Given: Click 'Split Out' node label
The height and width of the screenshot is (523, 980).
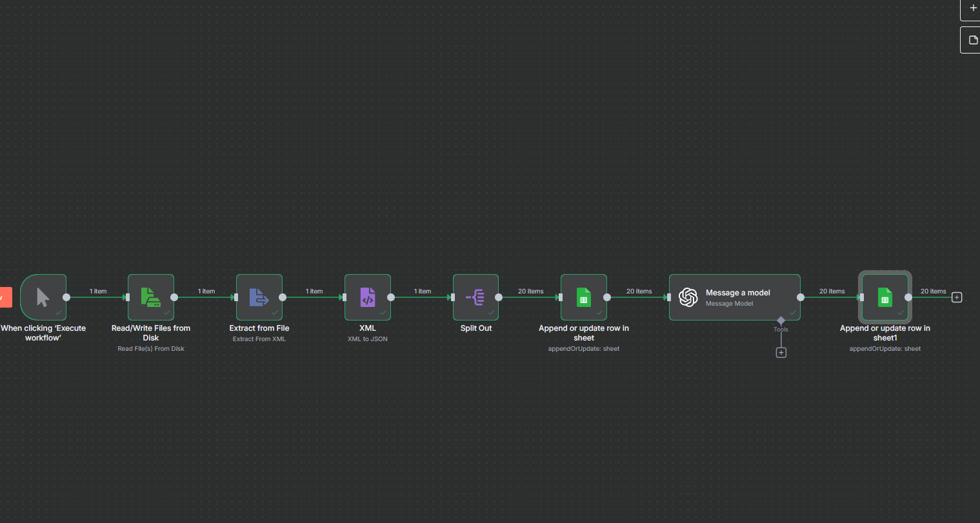Looking at the screenshot, I should click(x=476, y=328).
